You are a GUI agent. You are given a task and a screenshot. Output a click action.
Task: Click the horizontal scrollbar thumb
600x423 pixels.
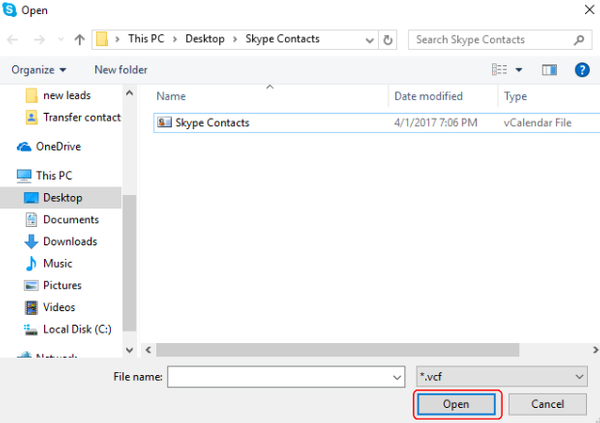pyautogui.click(x=338, y=350)
